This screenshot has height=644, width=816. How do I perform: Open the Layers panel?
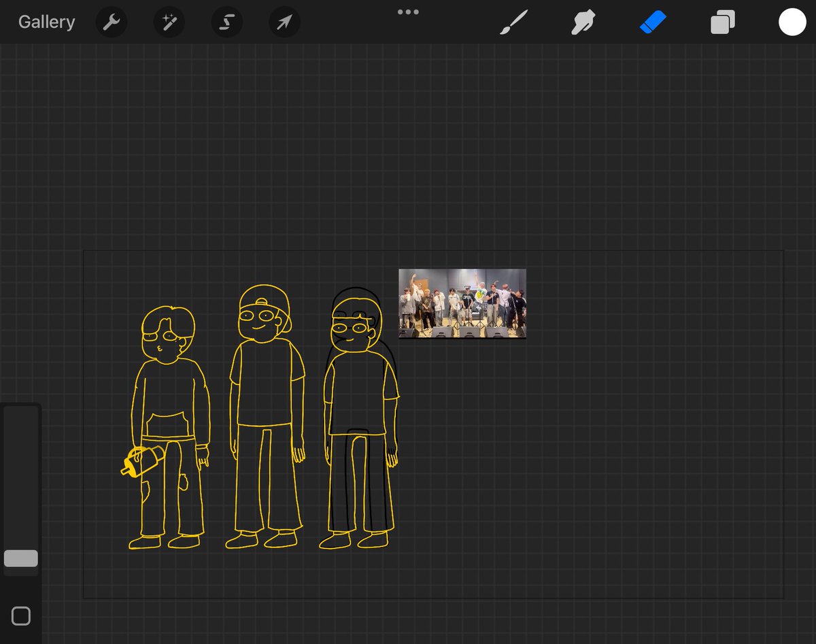(x=723, y=22)
